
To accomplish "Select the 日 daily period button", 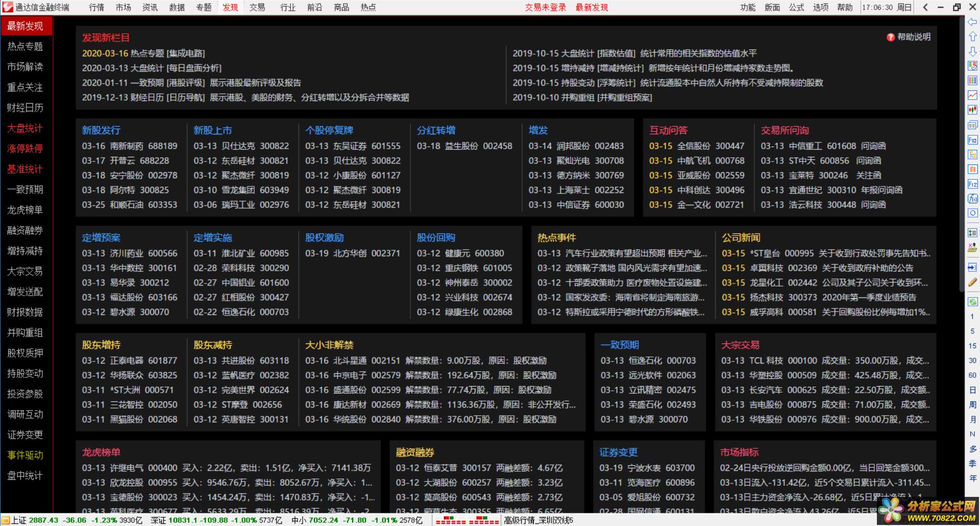I will [972, 390].
